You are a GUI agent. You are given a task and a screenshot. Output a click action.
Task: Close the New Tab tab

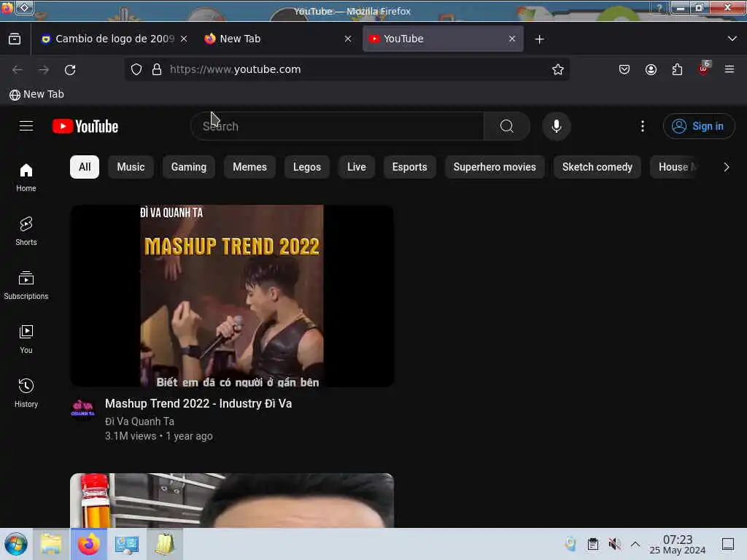[x=348, y=39]
